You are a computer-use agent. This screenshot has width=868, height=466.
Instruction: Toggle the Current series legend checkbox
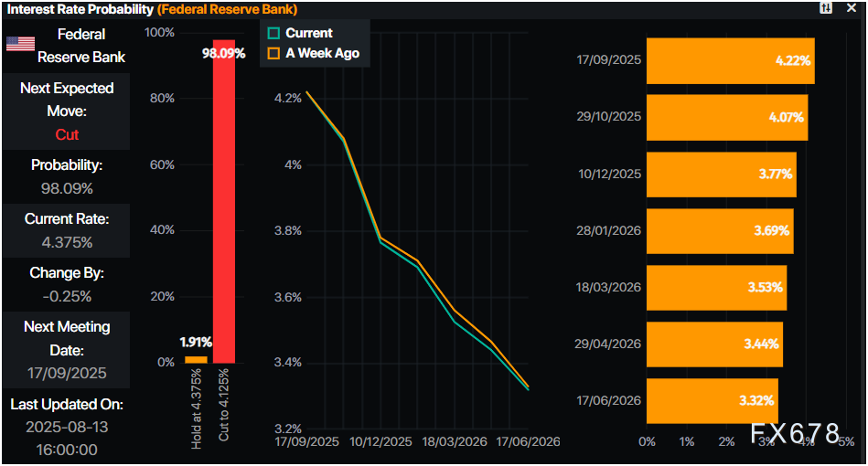273,33
